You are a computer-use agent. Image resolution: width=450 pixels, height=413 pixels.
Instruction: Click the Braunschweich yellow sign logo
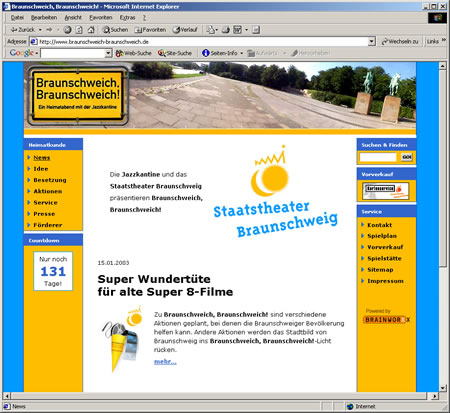pyautogui.click(x=78, y=96)
